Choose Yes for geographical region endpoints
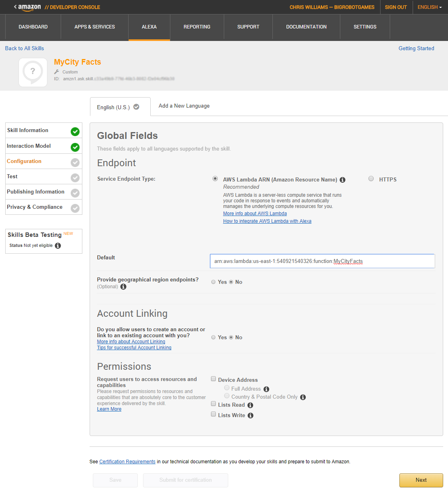Image resolution: width=448 pixels, height=491 pixels. tap(213, 282)
